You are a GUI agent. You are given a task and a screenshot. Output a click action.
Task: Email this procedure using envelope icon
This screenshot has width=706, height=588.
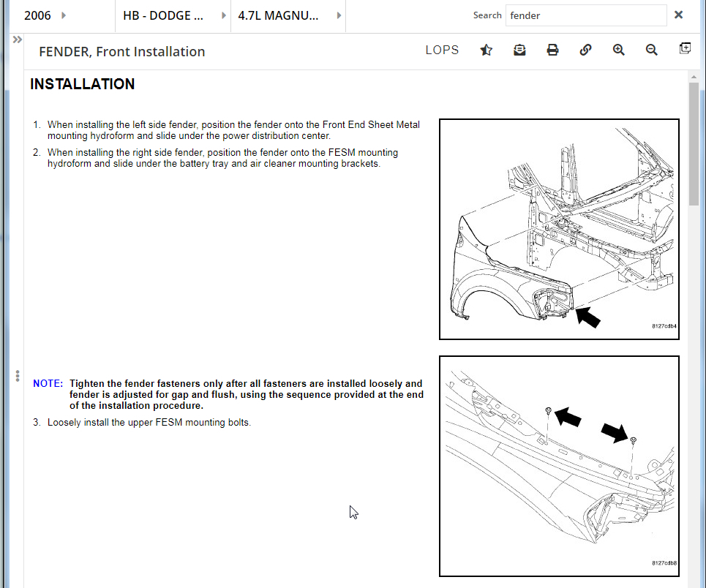[x=519, y=50]
